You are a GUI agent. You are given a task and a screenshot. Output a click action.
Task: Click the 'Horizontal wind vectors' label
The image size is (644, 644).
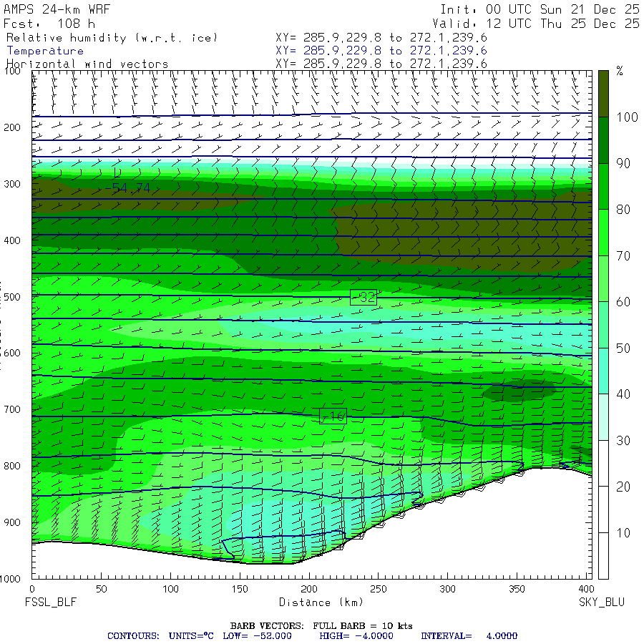[x=87, y=64]
